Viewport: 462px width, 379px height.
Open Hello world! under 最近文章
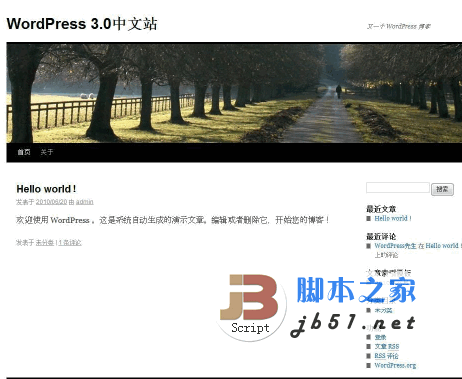393,218
